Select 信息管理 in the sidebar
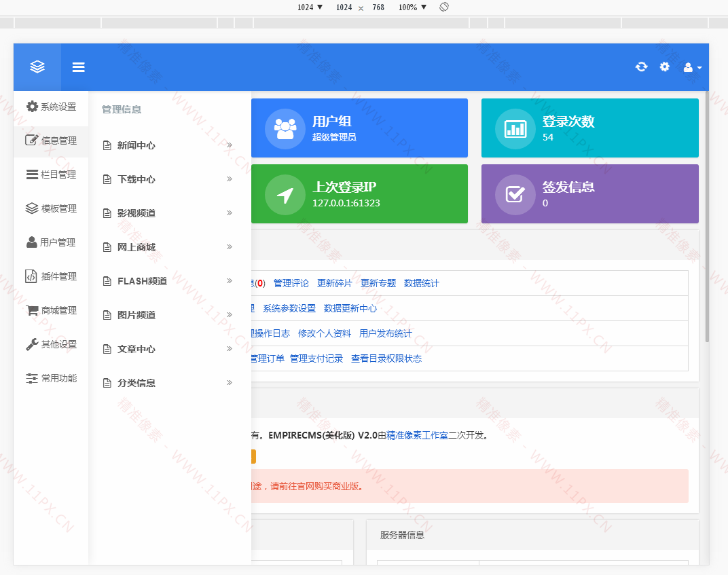 (51, 141)
